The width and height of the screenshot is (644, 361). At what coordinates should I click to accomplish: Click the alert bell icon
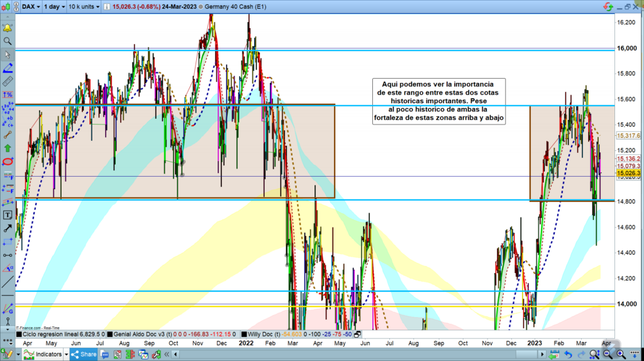(8, 28)
